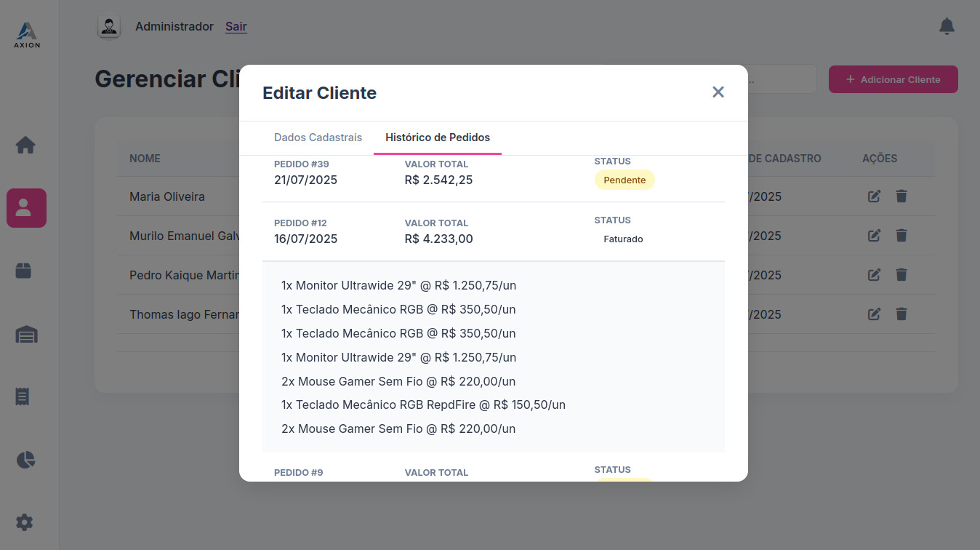This screenshot has width=980, height=550.
Task: Click the Pendente status badge
Action: pos(624,180)
